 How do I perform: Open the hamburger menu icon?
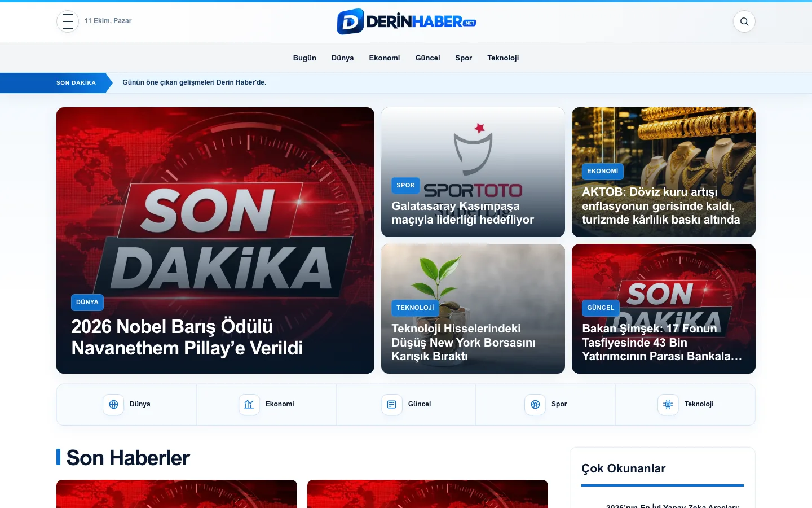68,21
